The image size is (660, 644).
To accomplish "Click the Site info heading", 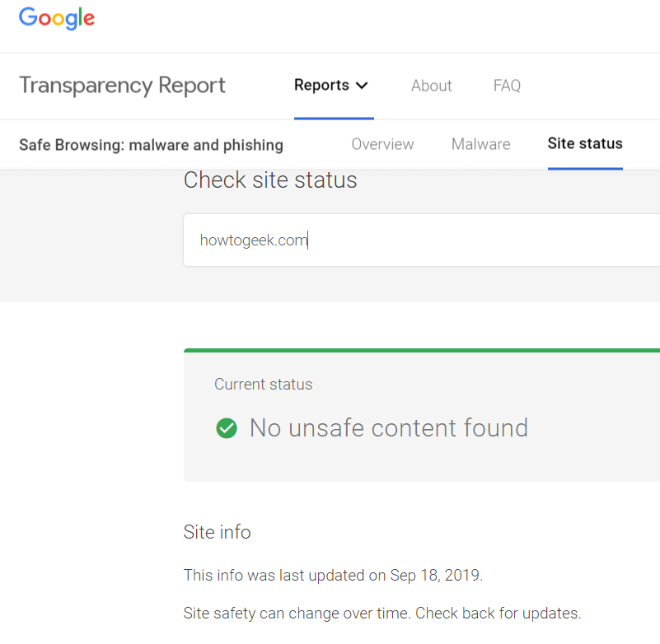I will [x=218, y=532].
